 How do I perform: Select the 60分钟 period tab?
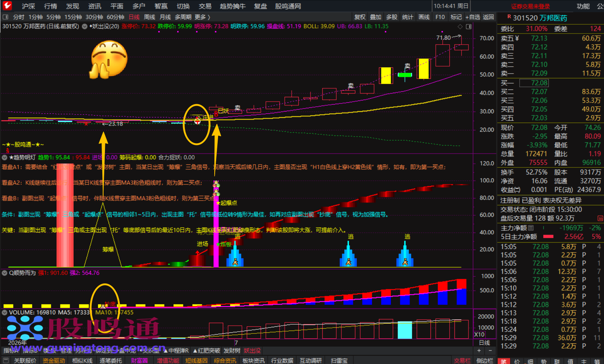point(115,17)
